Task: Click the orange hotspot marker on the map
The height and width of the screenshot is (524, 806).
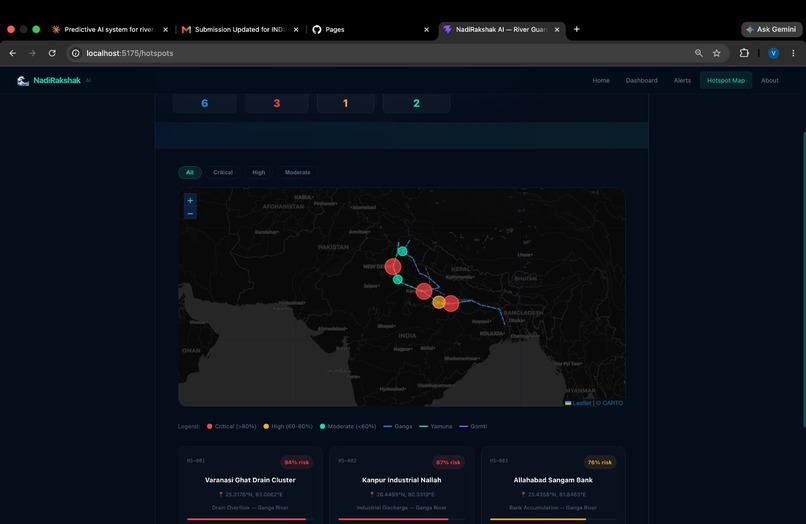Action: [438, 302]
